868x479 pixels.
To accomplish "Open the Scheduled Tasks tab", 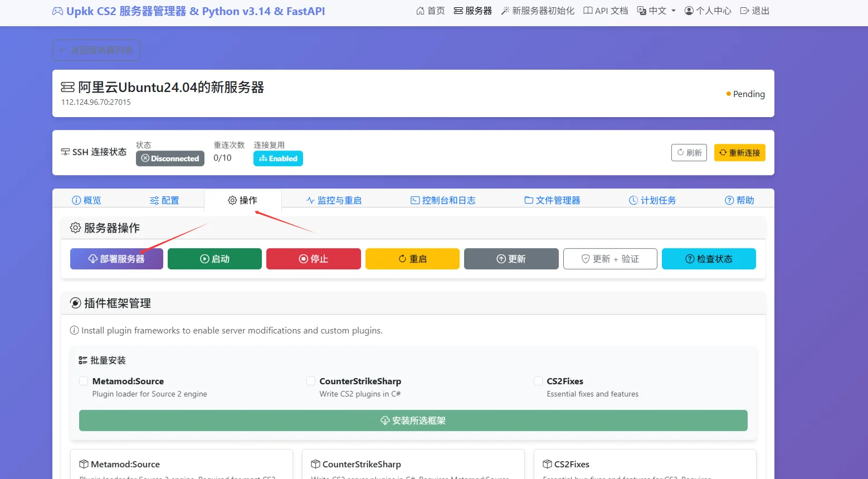I will pyautogui.click(x=652, y=200).
